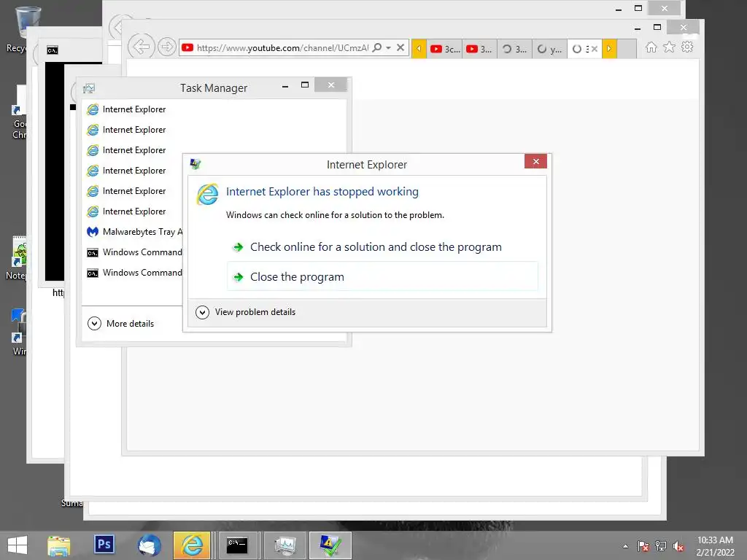Click the Internet Explorer back arrow button
This screenshot has width=747, height=560.
pos(142,47)
